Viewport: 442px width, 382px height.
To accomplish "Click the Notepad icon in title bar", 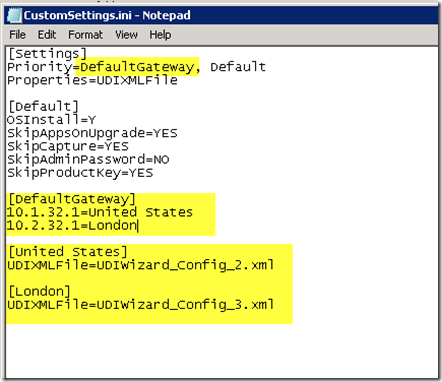I will pos(14,15).
